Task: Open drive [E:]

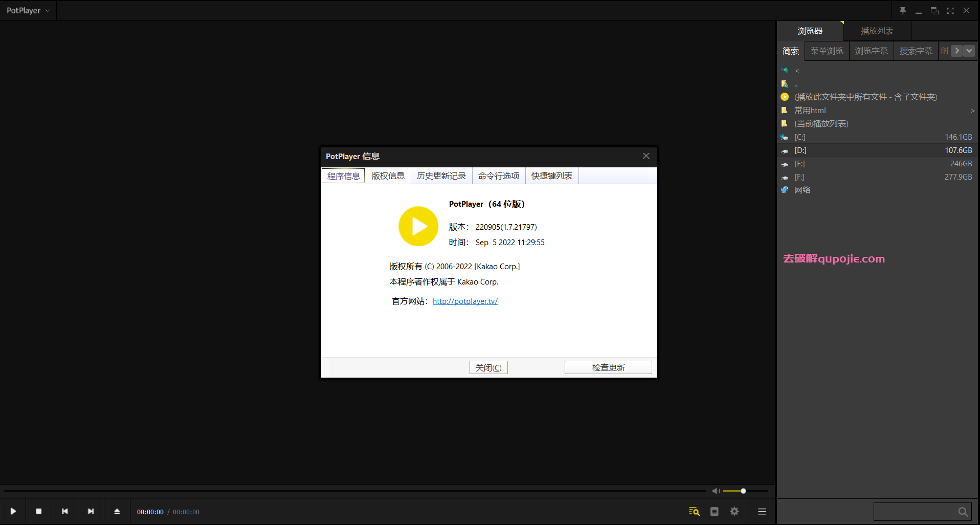Action: tap(877, 164)
